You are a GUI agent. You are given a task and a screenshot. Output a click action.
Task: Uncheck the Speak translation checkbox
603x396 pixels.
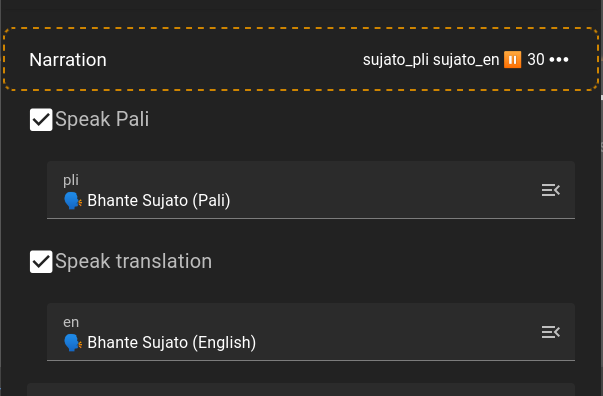click(41, 262)
